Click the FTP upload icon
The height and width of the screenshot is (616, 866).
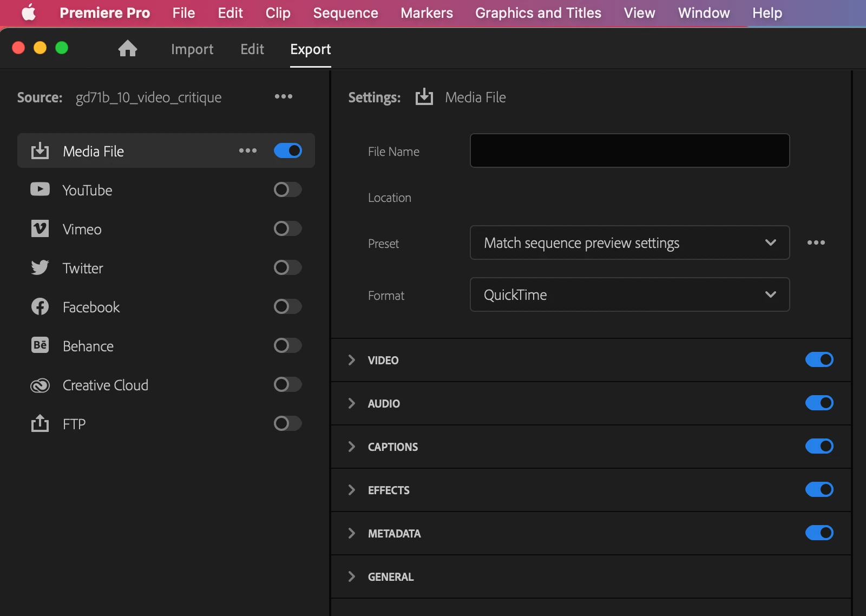pyautogui.click(x=40, y=423)
